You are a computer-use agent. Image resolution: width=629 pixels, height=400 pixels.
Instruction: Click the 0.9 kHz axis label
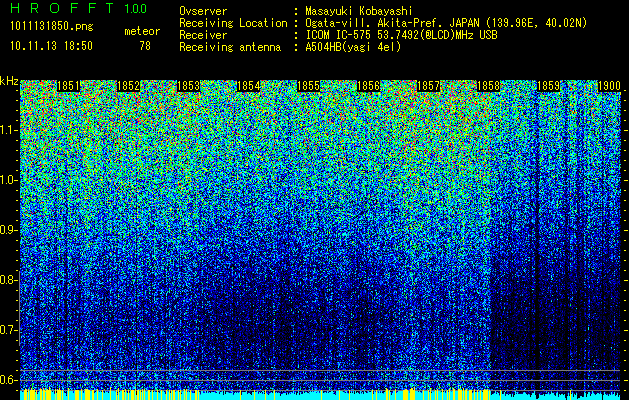[9, 230]
